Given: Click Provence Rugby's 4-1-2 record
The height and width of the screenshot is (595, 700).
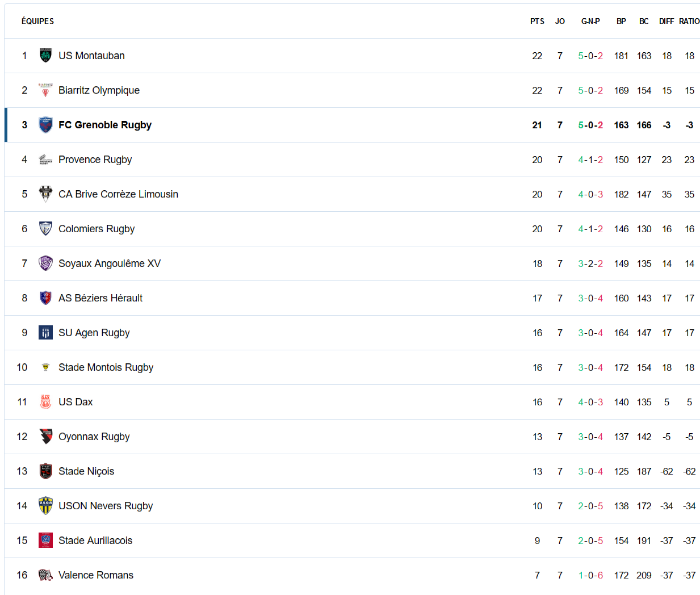Looking at the screenshot, I should [590, 160].
